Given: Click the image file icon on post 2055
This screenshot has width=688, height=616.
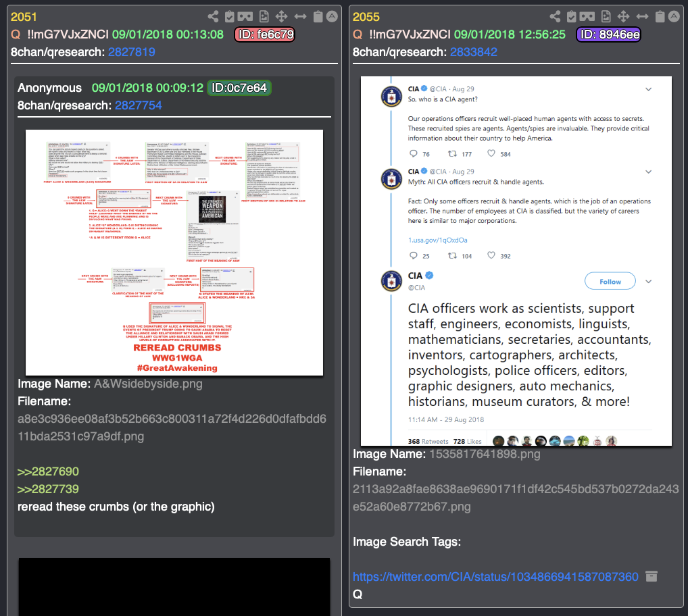Looking at the screenshot, I should pyautogui.click(x=606, y=17).
